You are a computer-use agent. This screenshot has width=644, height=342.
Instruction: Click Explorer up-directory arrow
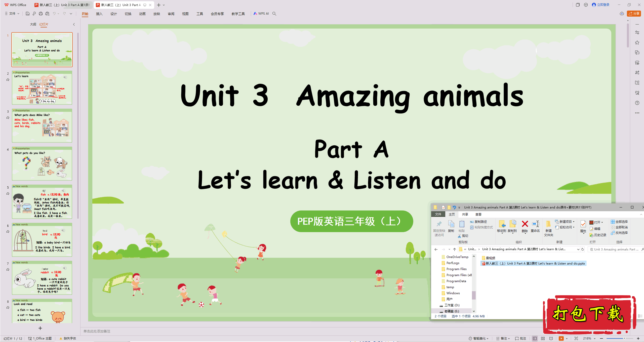pos(454,249)
